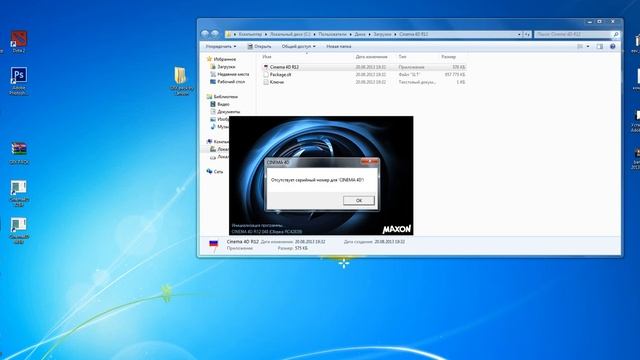Click the Приложение type cell
This screenshot has height=360, width=640.
pyautogui.click(x=411, y=67)
